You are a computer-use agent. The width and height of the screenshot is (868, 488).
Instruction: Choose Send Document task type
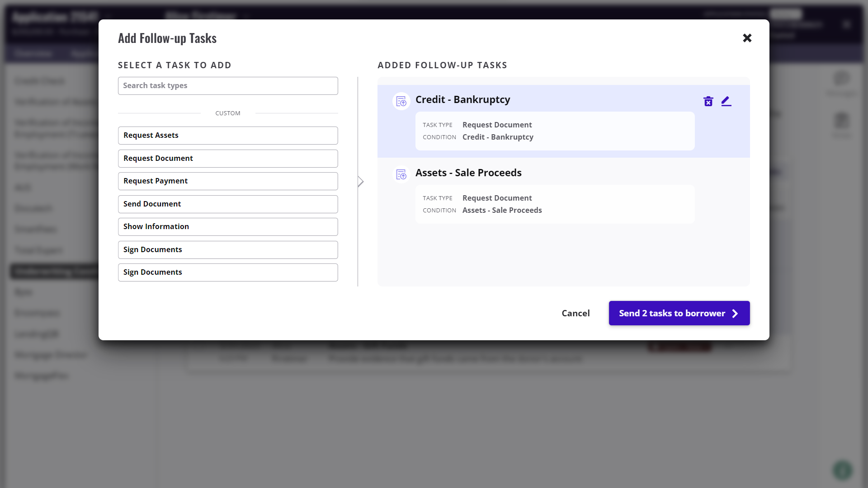(228, 204)
